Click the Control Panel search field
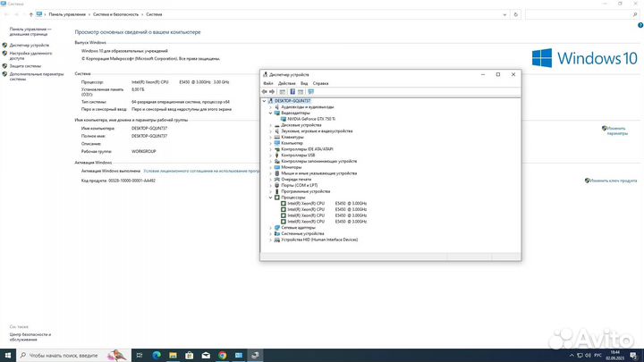 [x=582, y=14]
